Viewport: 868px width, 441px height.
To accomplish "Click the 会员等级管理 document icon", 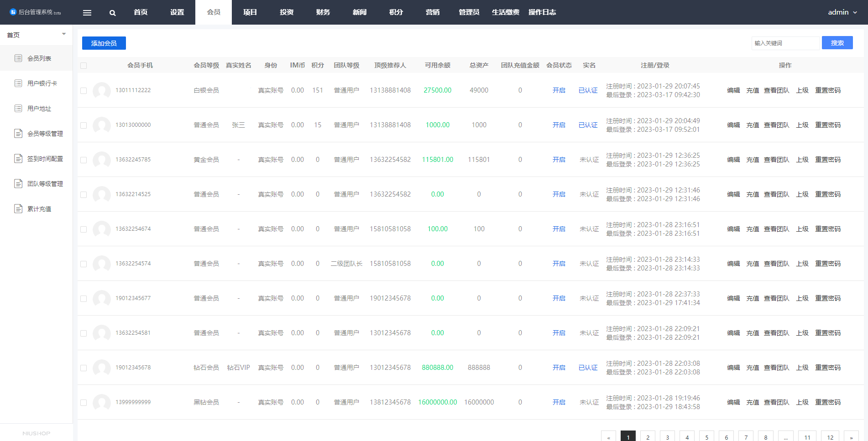I will [x=18, y=133].
